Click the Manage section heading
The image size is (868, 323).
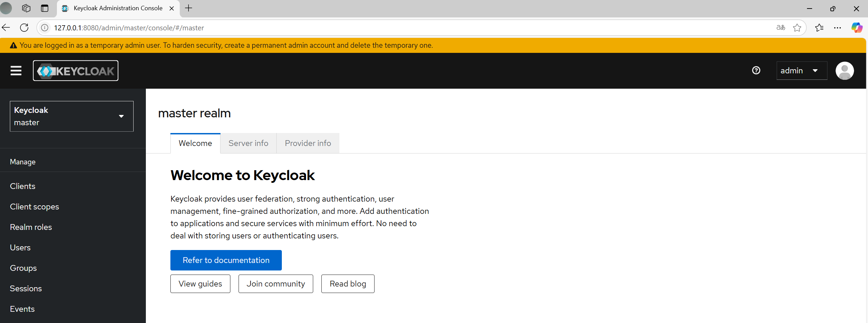coord(23,162)
